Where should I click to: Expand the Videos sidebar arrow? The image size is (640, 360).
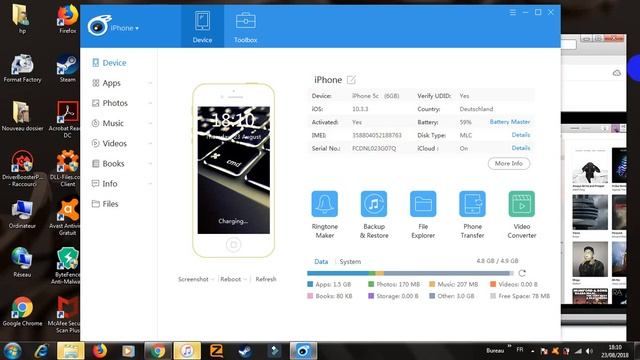pos(150,143)
